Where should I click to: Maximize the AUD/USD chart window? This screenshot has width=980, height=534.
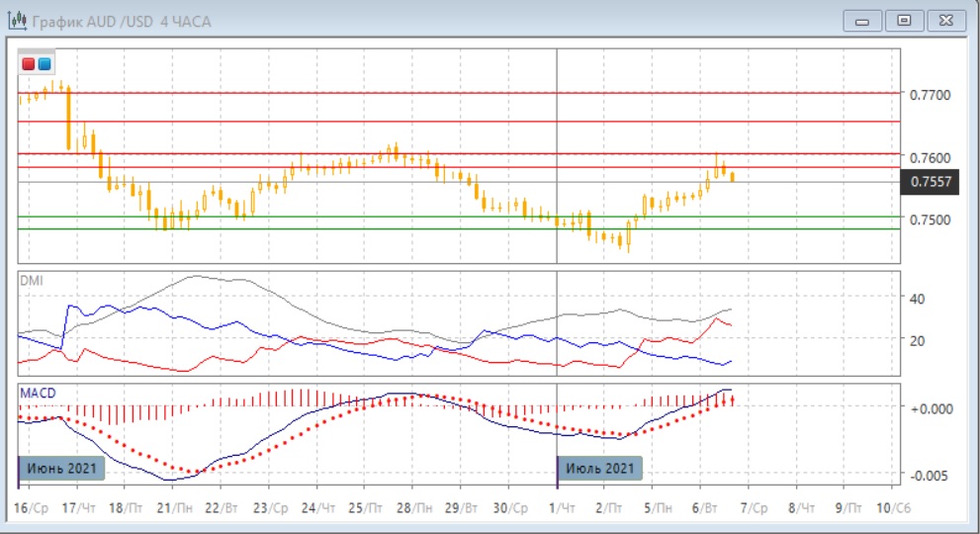(903, 20)
